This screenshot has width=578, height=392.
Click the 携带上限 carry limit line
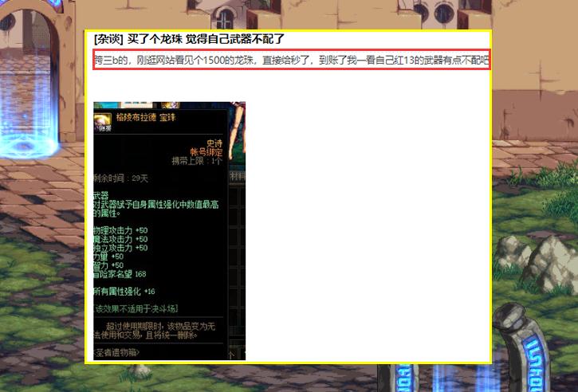(x=197, y=160)
